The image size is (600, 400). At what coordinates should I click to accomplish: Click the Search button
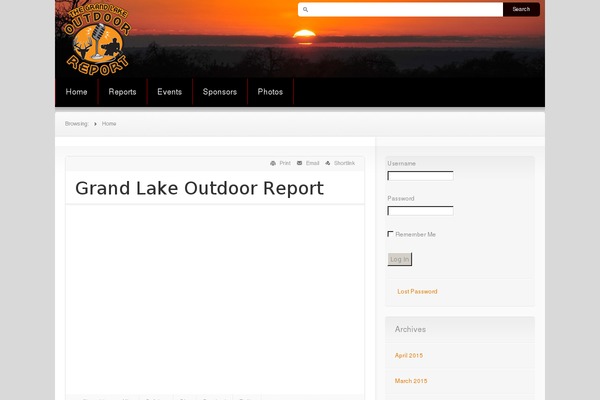pyautogui.click(x=521, y=9)
